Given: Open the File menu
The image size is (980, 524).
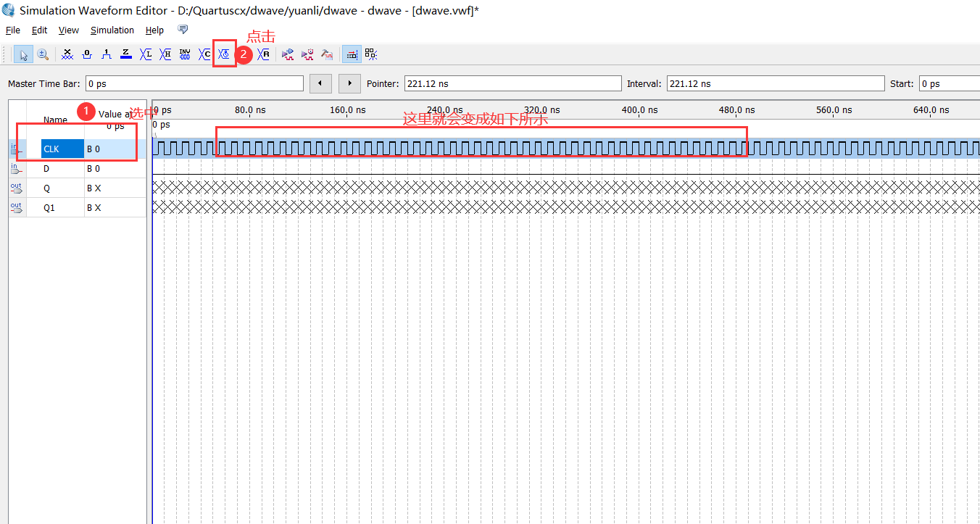Looking at the screenshot, I should [x=13, y=30].
